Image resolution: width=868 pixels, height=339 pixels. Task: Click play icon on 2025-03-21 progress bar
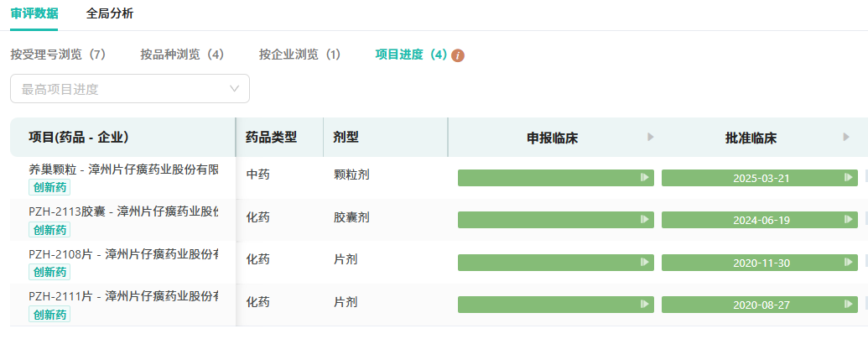(x=848, y=178)
